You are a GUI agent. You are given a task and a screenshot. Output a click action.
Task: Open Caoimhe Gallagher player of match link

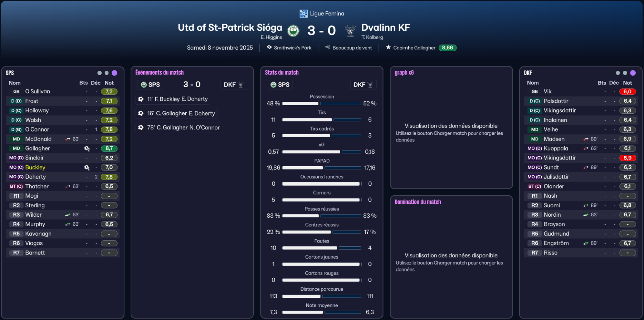[x=414, y=48]
